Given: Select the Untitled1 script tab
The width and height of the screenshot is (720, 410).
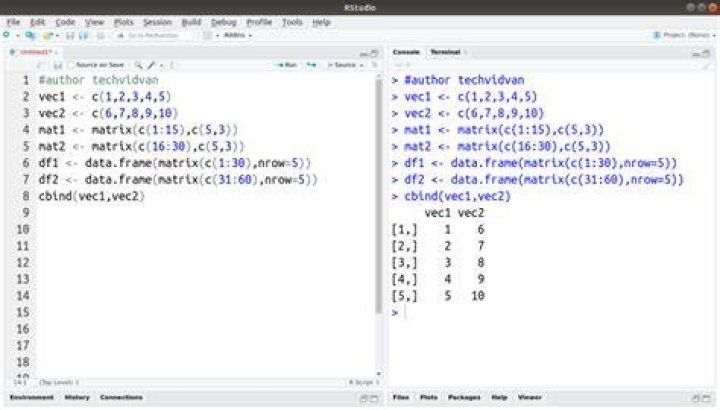Looking at the screenshot, I should (x=36, y=52).
